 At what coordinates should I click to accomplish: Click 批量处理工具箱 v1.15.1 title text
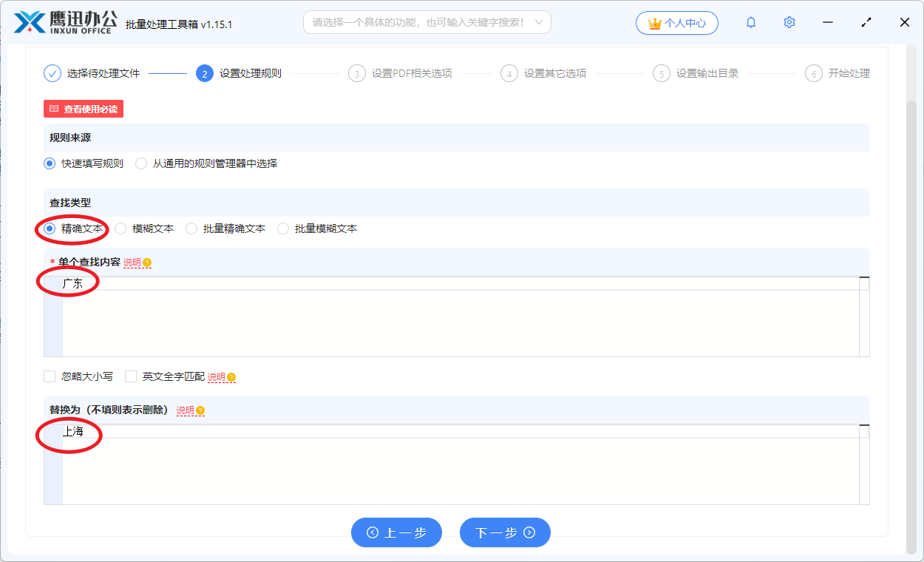click(x=180, y=24)
